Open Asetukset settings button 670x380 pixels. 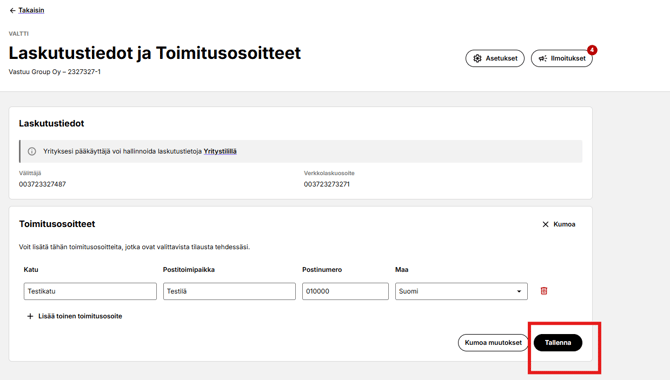495,59
